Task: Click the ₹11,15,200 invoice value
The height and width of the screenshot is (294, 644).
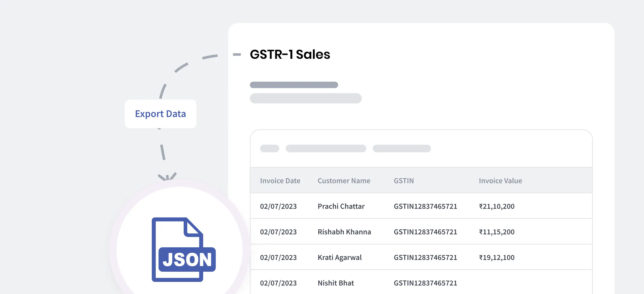Action: click(497, 232)
